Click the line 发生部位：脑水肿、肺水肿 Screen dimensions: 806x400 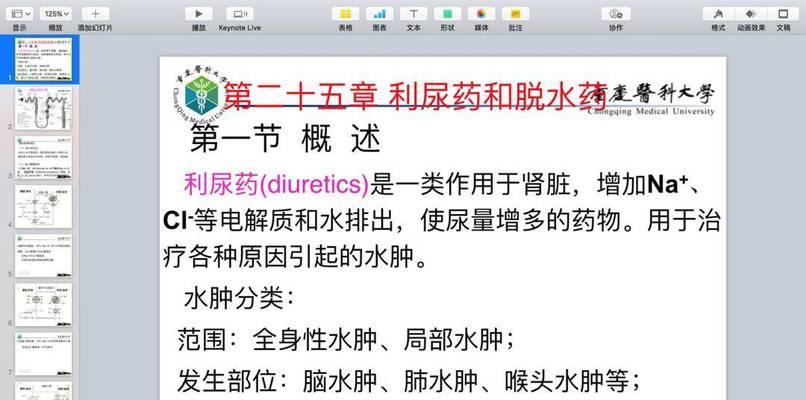click(x=409, y=381)
